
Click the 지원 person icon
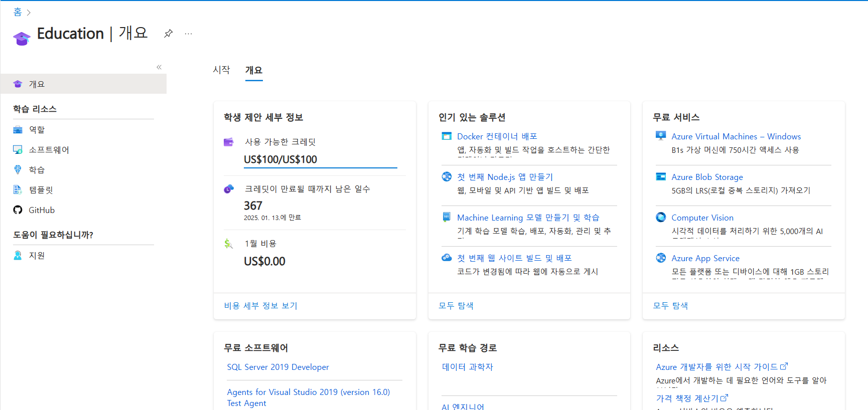click(x=18, y=255)
